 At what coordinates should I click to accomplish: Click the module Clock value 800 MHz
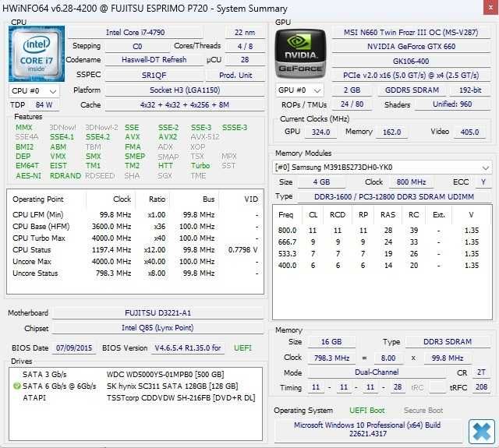coord(411,182)
